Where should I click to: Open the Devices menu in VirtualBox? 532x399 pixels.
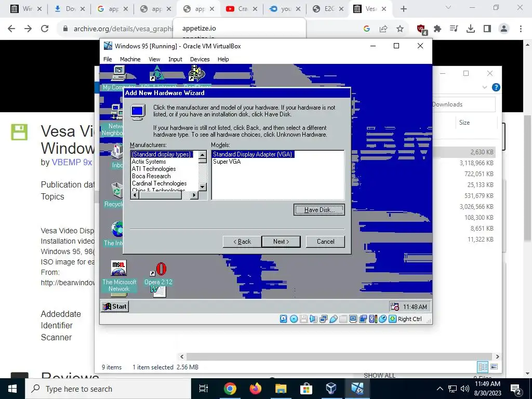click(x=199, y=59)
